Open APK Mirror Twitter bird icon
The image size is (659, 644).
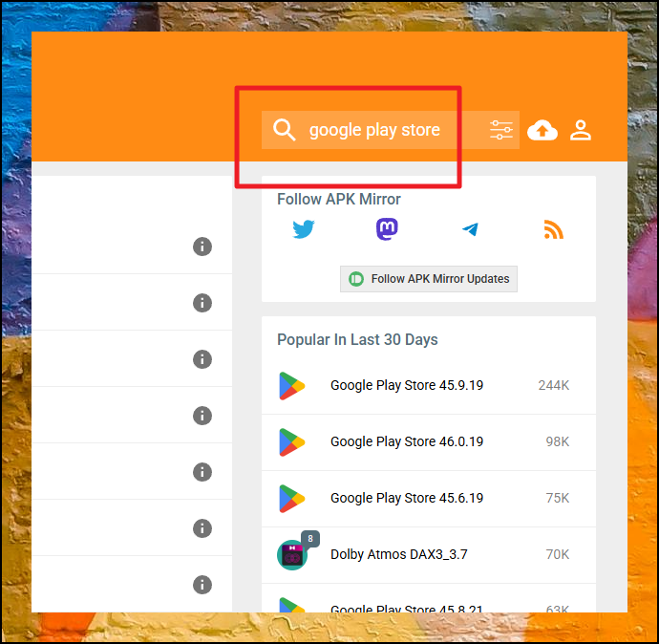(304, 229)
